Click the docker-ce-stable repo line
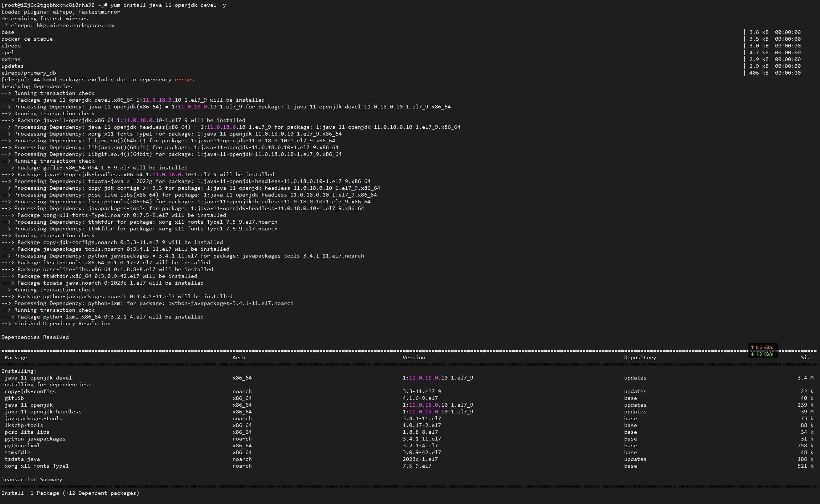 [x=27, y=39]
